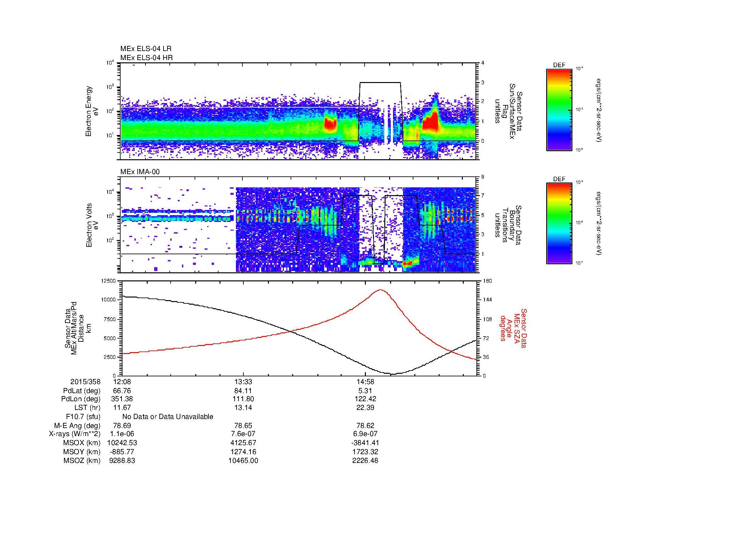Click the PdLat value '84.11'
The width and height of the screenshot is (756, 534).
point(243,391)
